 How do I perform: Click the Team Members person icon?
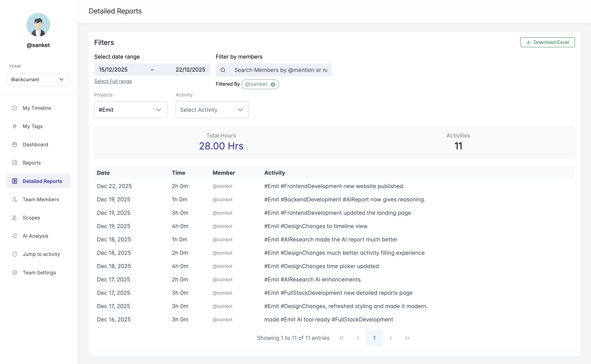(15, 199)
